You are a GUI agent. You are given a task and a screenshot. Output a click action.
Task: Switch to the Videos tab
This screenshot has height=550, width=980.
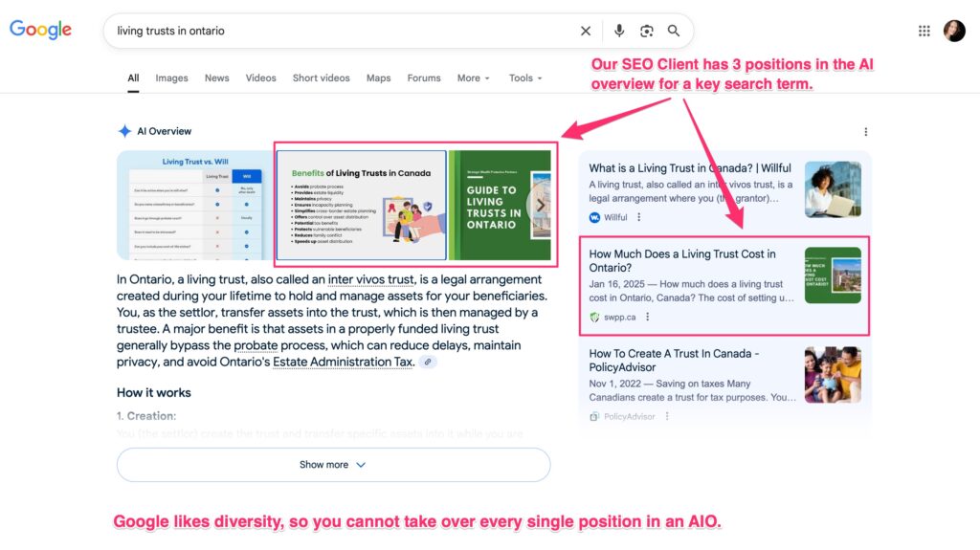260,78
